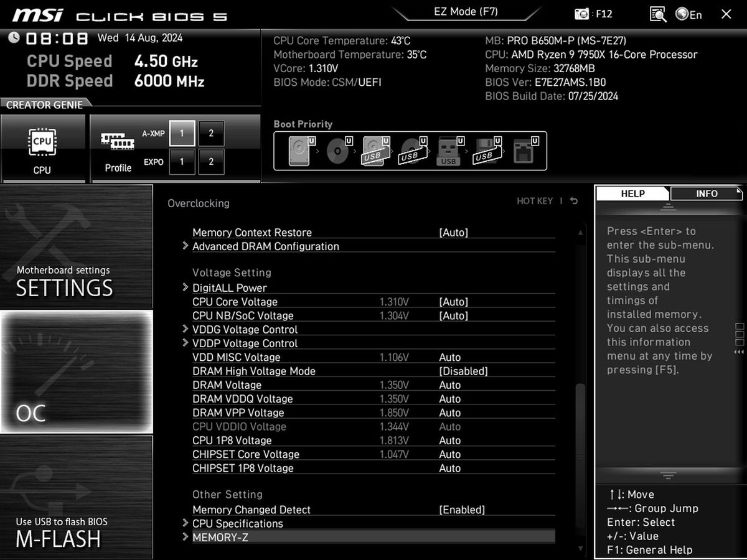
Task: Go back using the return arrow icon
Action: (573, 201)
